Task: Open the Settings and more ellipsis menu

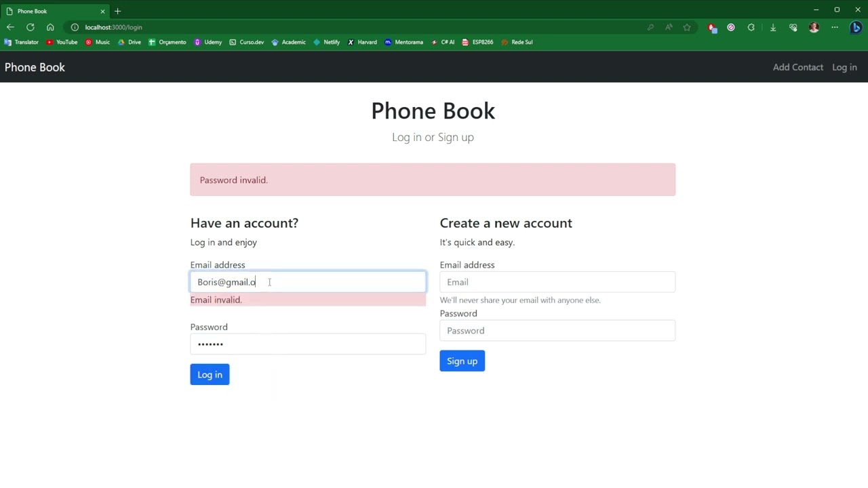Action: pos(835,27)
